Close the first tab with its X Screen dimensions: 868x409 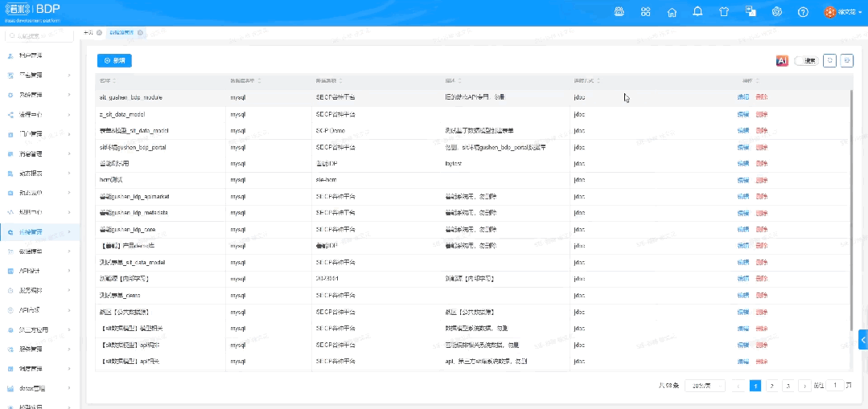[x=99, y=33]
